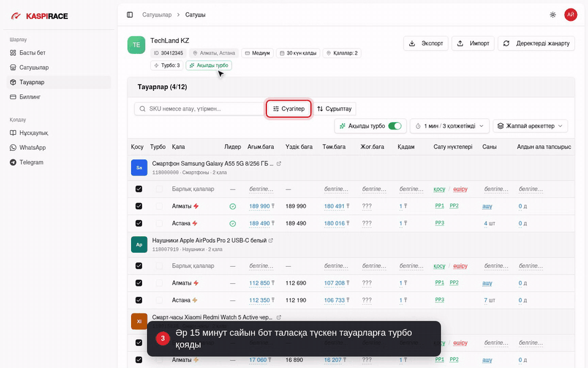The width and height of the screenshot is (588, 368).
Task: Select Тауарлар in the sidebar menu
Action: pos(59,82)
